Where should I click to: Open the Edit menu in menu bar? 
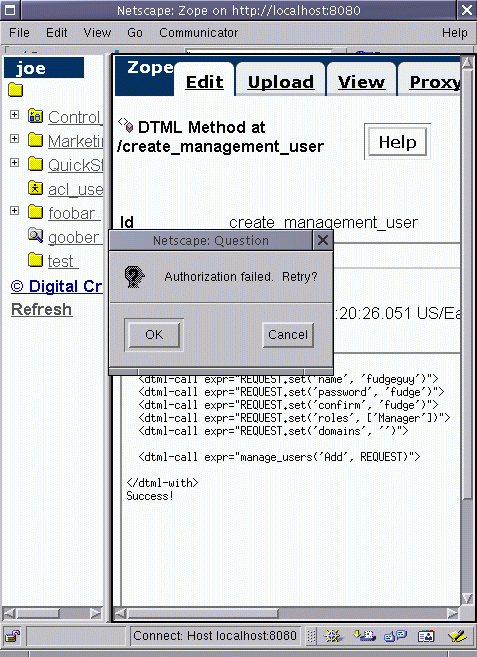[57, 33]
